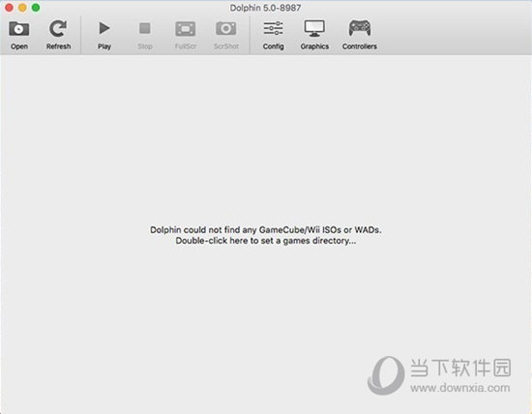Start emulation with the Play triangle icon
This screenshot has height=414, width=532.
tap(104, 28)
